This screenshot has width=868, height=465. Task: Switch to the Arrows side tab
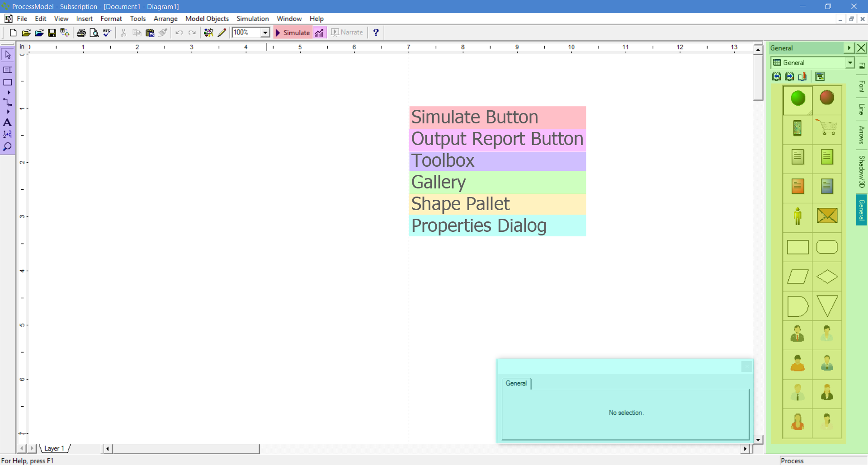pos(862,135)
